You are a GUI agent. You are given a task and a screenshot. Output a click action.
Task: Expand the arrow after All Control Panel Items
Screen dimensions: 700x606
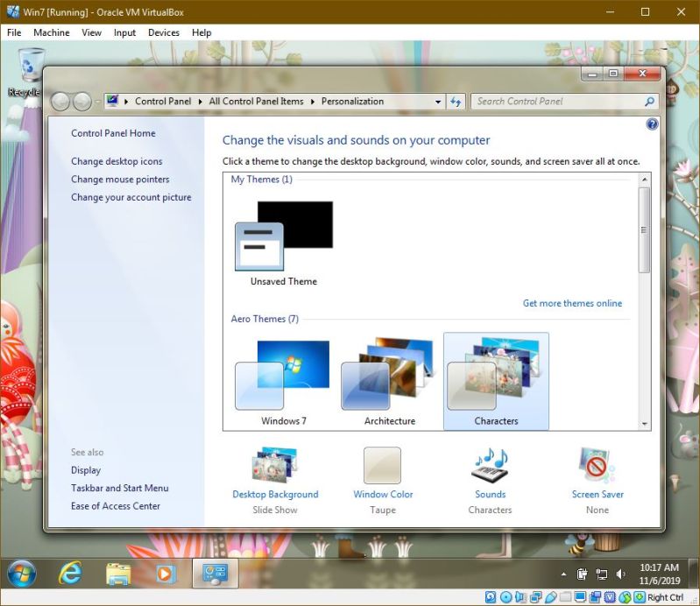click(x=313, y=102)
